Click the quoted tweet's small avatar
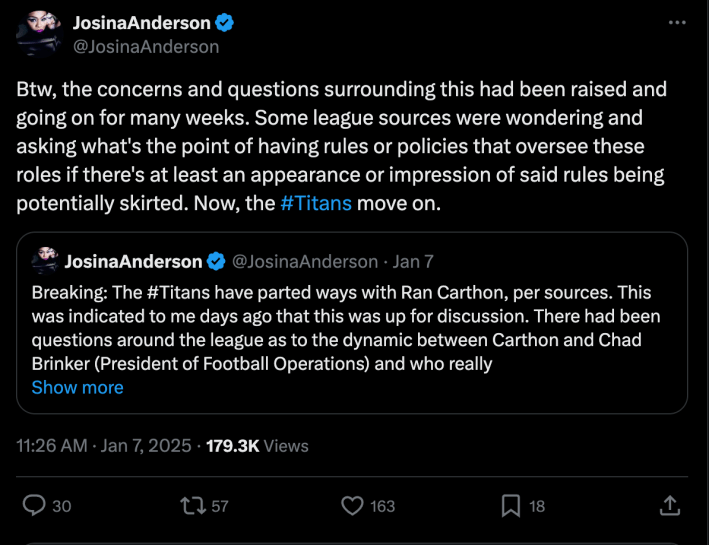Screen dimensions: 709x545 coord(44,262)
